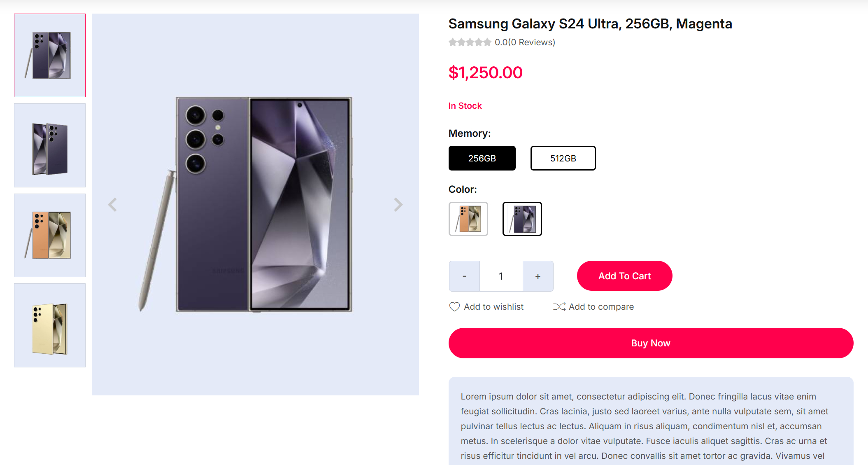Select the yellow phone thumbnail
The width and height of the screenshot is (868, 465).
[50, 325]
